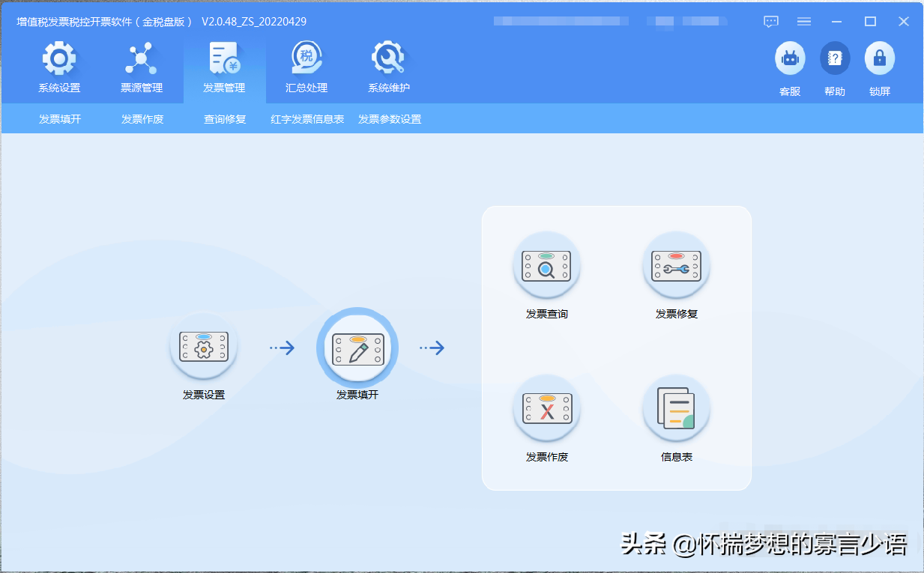This screenshot has height=573, width=924.
Task: Open 发票作废 red X icon
Action: 547,409
